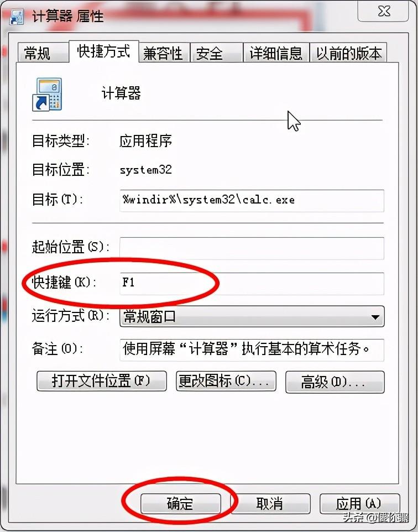Open the 更改图标 dialog

(x=226, y=381)
